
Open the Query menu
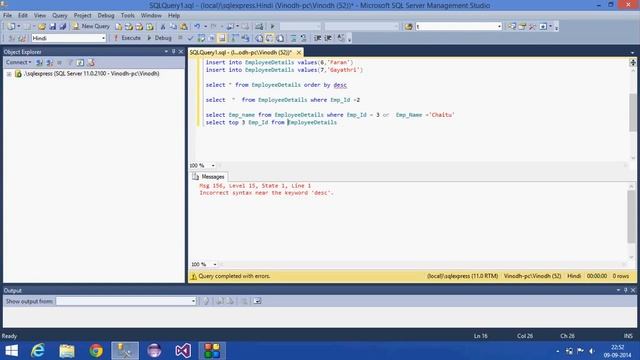pyautogui.click(x=60, y=16)
